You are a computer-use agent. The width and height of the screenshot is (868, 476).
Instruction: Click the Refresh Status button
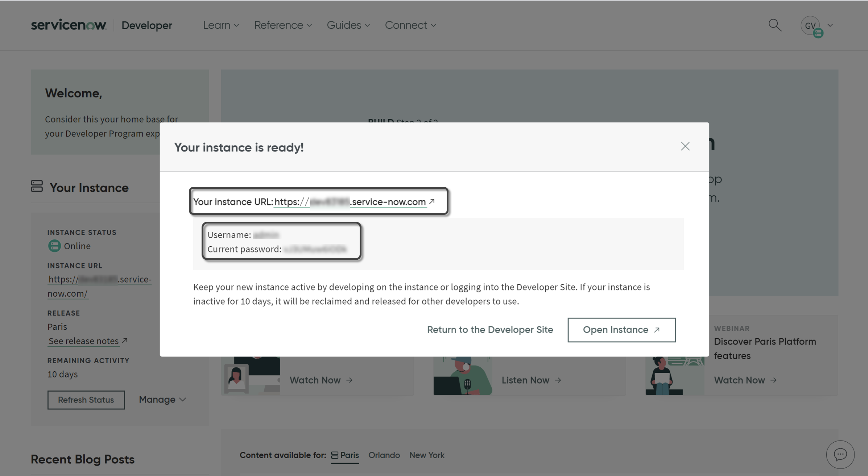[x=86, y=399]
